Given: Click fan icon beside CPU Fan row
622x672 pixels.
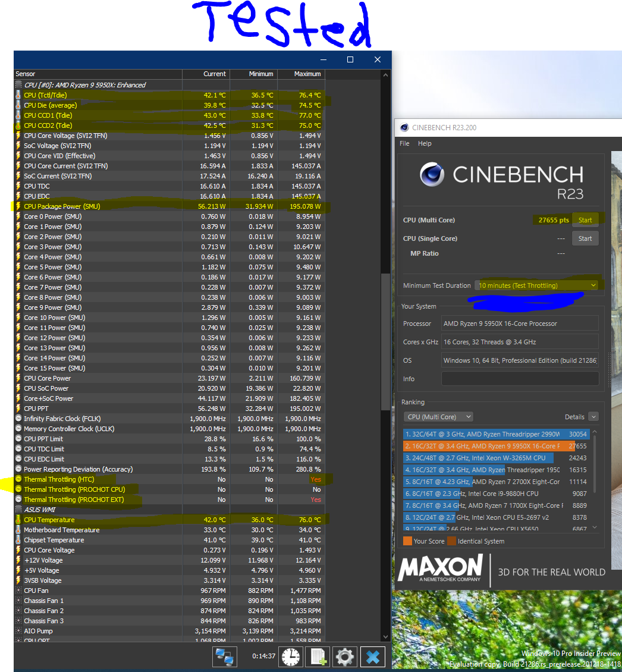Looking at the screenshot, I should (x=18, y=590).
